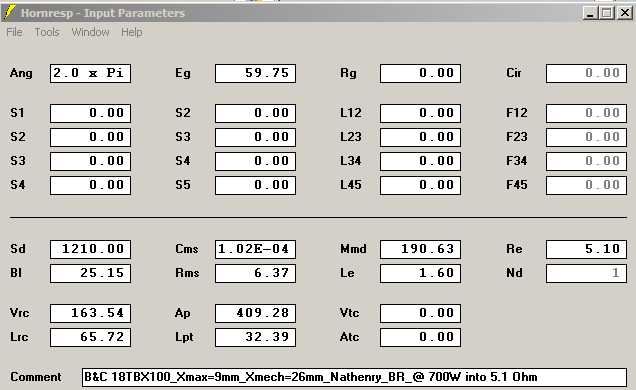Select the Mmd field with 190.63
Image resolution: width=636 pixels, height=390 pixels.
421,249
